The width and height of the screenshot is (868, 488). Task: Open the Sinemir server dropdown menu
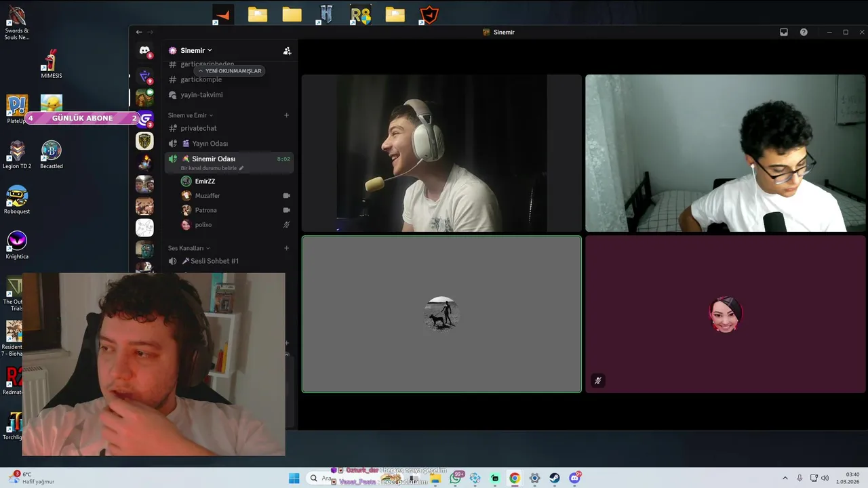[x=197, y=50]
